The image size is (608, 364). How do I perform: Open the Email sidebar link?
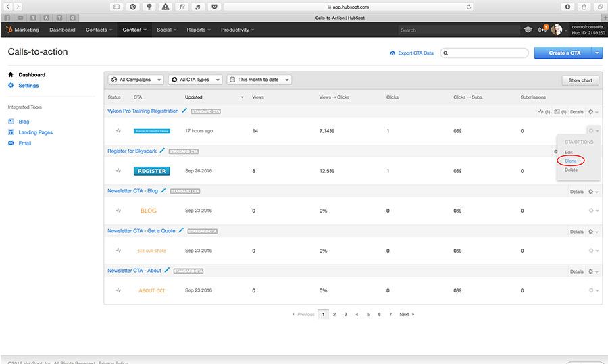(x=25, y=143)
